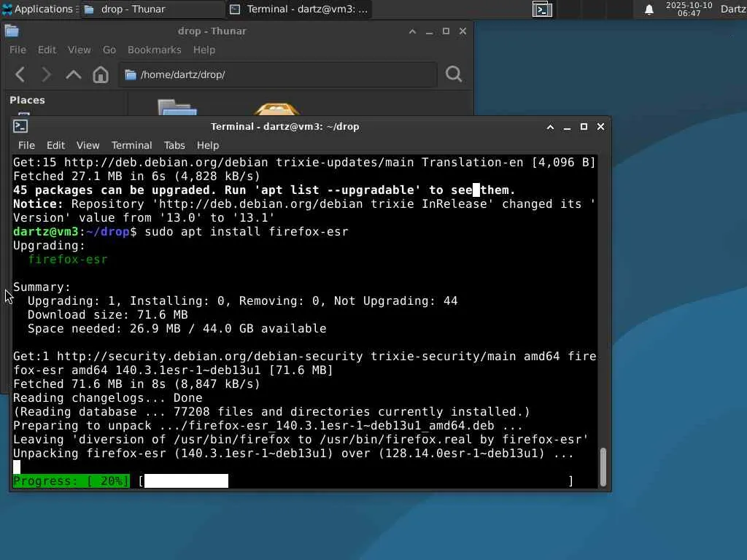
Task: Click the green 'firefox-esr' package name under Upgrading
Action: [68, 260]
